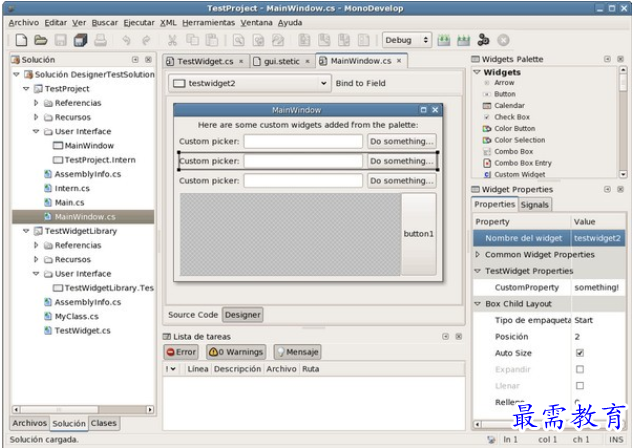Click the CustomProperty value field
The width and height of the screenshot is (634, 448).
[598, 287]
